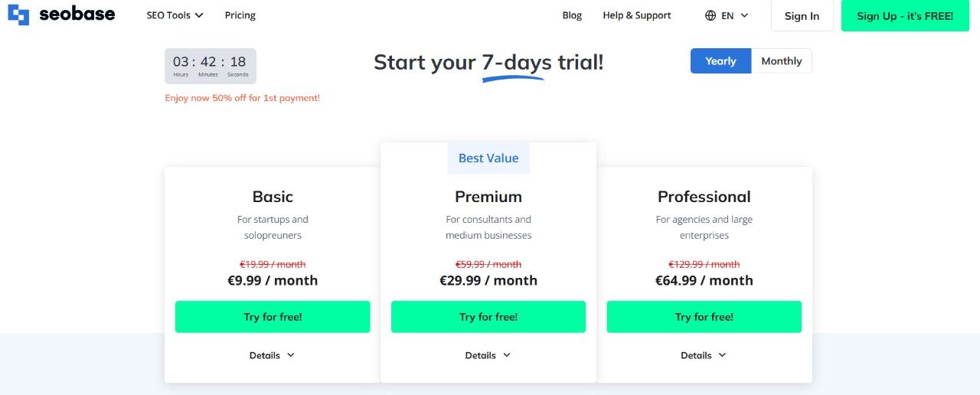980x395 pixels.
Task: Click Sign Up - it's FREE! button
Action: click(905, 16)
